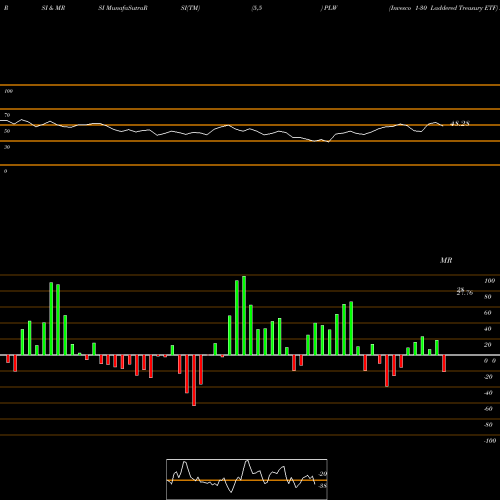Click the "SI(TM)" header text

point(190,8)
